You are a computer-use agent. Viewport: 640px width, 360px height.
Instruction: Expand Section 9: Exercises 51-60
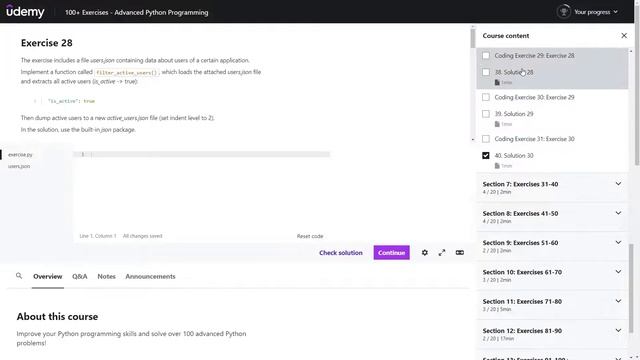point(552,246)
